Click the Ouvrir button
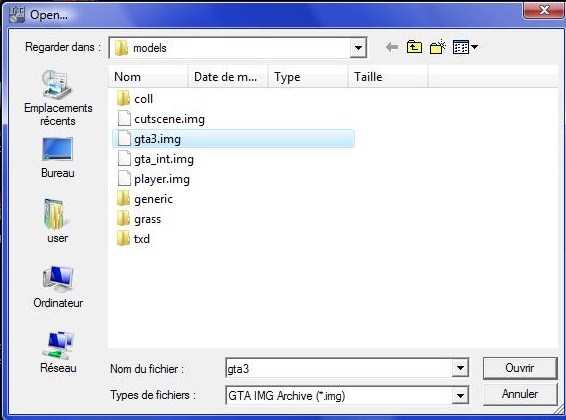 520,368
